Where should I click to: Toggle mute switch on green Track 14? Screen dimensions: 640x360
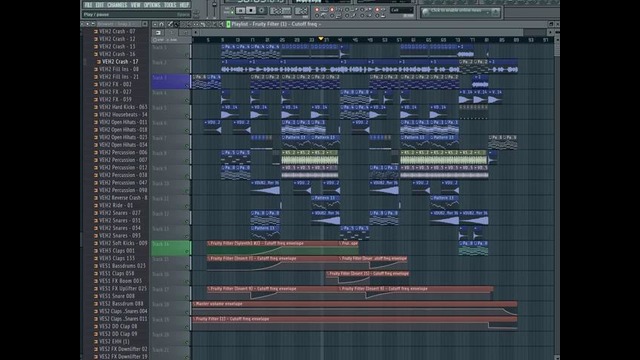coord(187,251)
